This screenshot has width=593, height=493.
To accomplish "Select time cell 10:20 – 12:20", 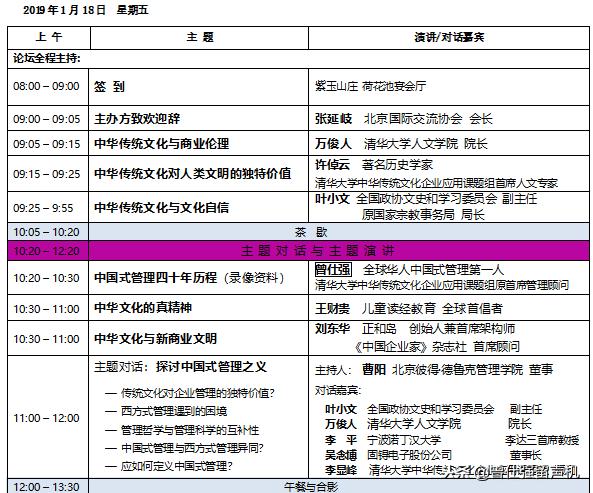I will pyautogui.click(x=47, y=251).
